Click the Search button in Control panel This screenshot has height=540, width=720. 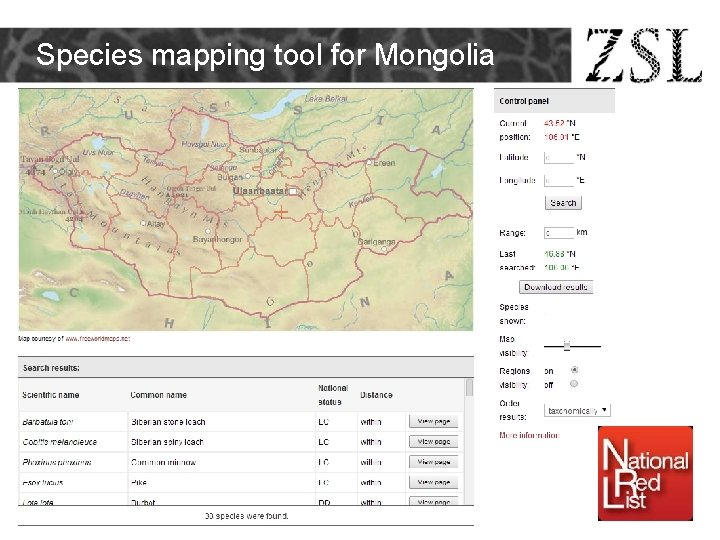click(563, 202)
